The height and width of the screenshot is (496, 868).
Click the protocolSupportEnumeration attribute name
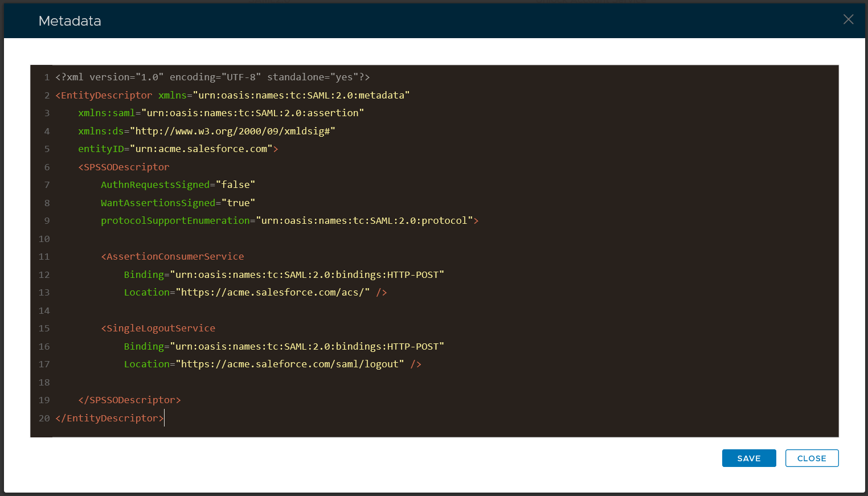point(175,221)
